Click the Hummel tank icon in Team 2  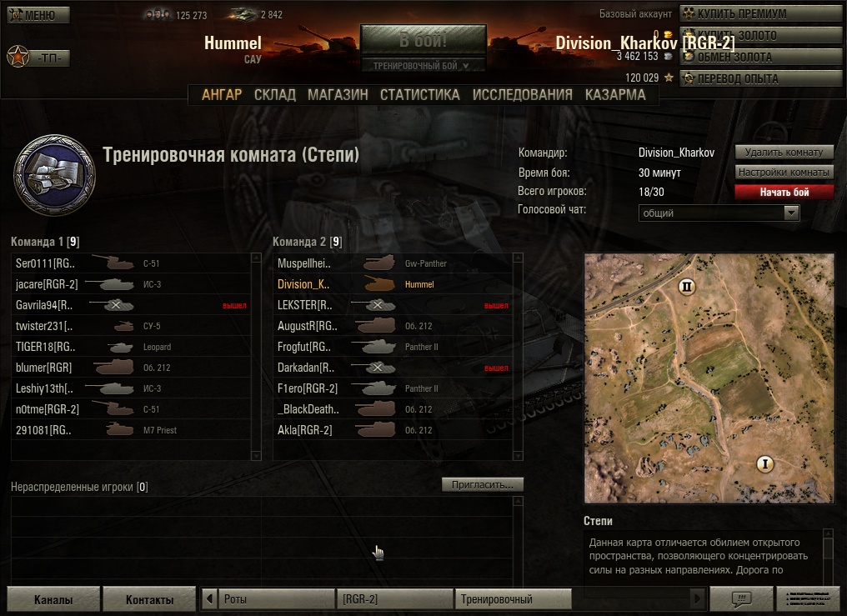[378, 284]
